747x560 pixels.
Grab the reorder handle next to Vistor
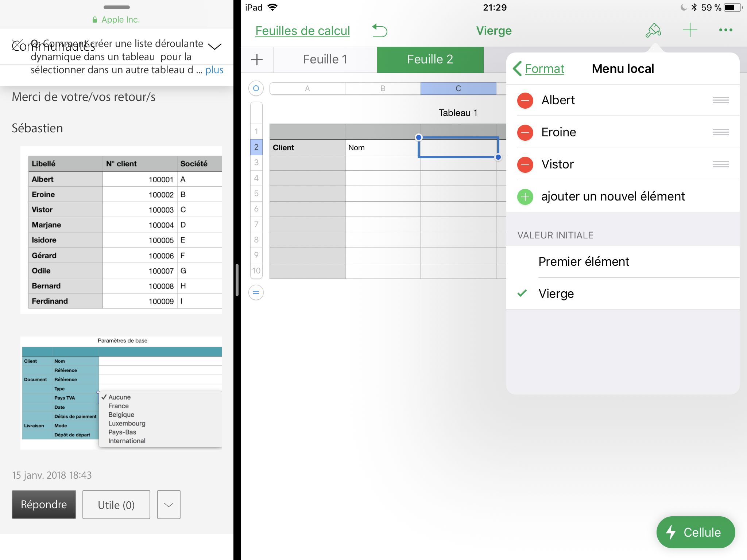pyautogui.click(x=720, y=164)
